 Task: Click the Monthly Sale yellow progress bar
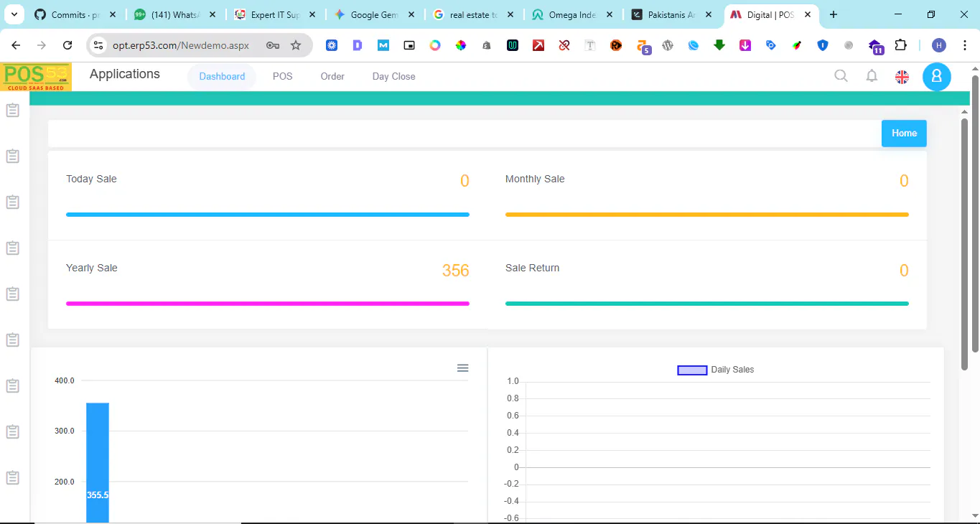(x=707, y=215)
